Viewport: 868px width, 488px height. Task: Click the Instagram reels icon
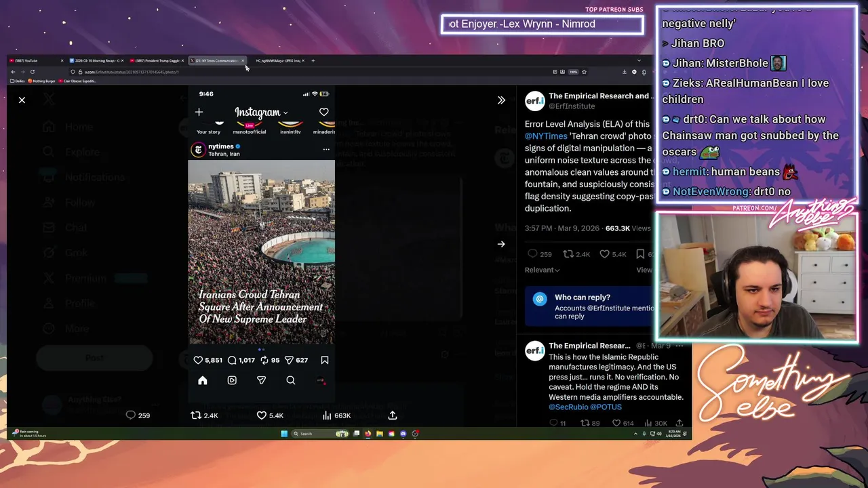click(232, 380)
